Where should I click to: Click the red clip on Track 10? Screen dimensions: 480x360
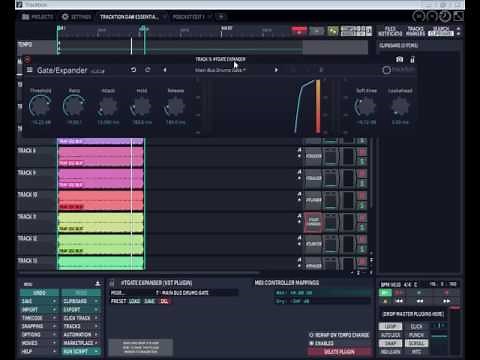pos(101,200)
